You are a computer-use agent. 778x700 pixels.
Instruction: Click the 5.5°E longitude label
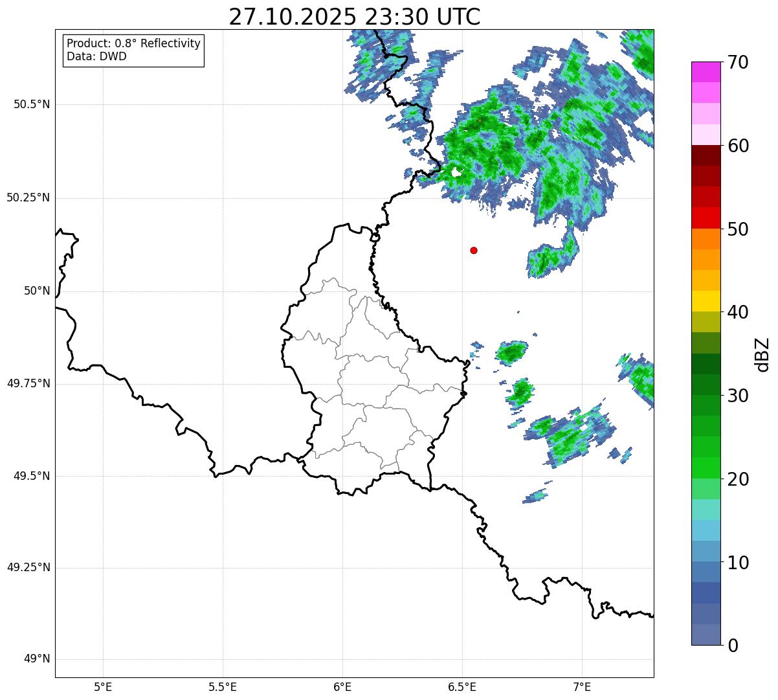[223, 687]
